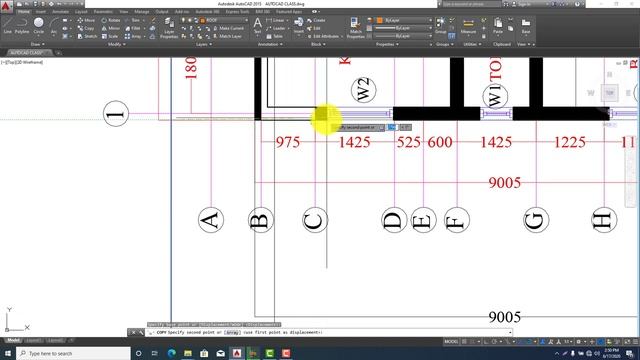Click the ViewCube TOP face
The height and width of the screenshot is (360, 640).
click(609, 93)
